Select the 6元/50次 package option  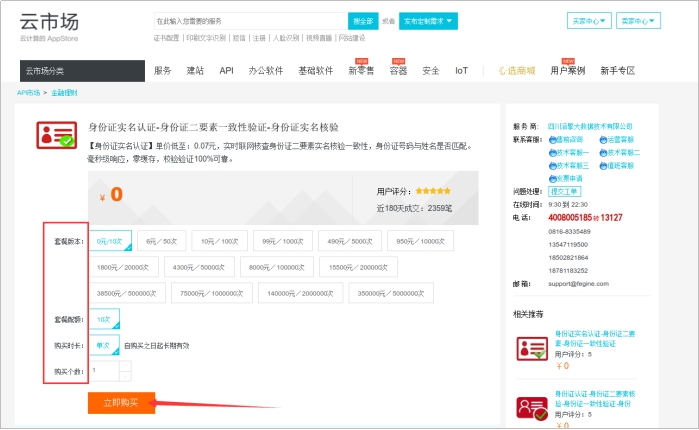coord(161,241)
